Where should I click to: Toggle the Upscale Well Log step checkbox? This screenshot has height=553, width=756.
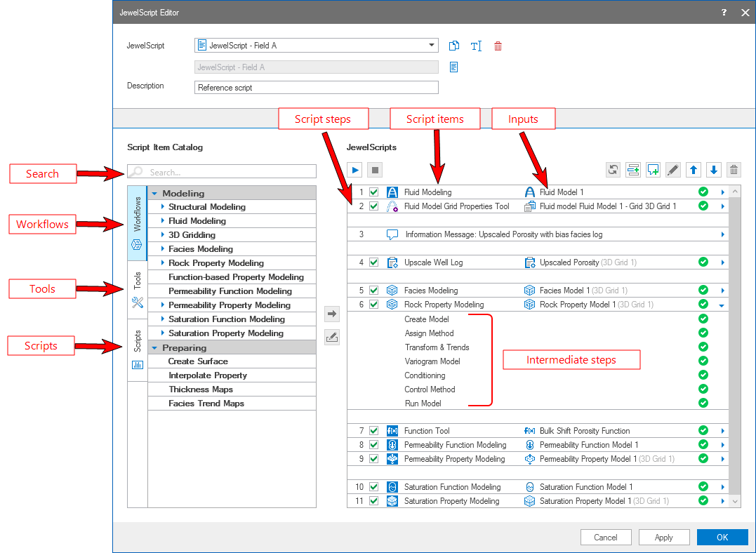(374, 262)
